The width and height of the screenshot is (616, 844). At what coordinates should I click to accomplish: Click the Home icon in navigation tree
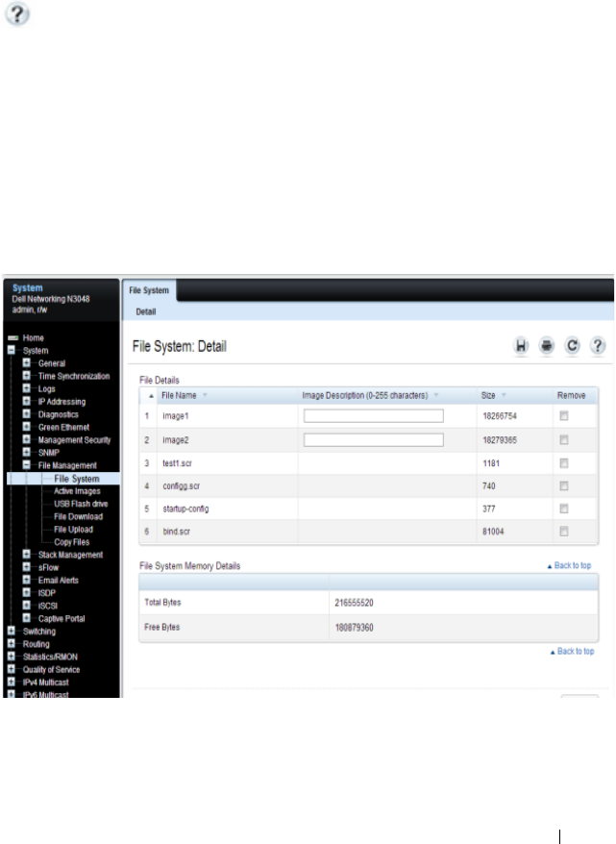tap(12, 338)
